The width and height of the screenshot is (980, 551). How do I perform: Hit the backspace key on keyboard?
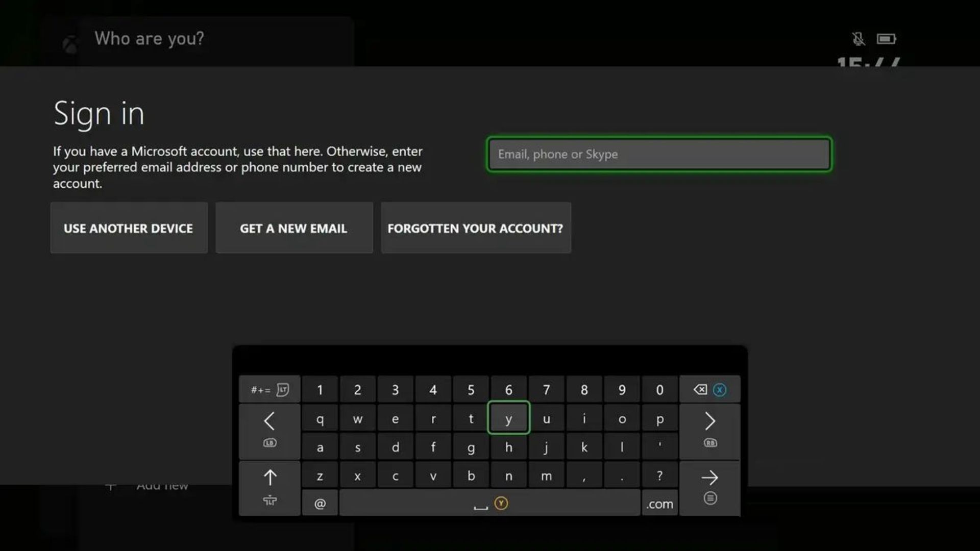pyautogui.click(x=709, y=390)
